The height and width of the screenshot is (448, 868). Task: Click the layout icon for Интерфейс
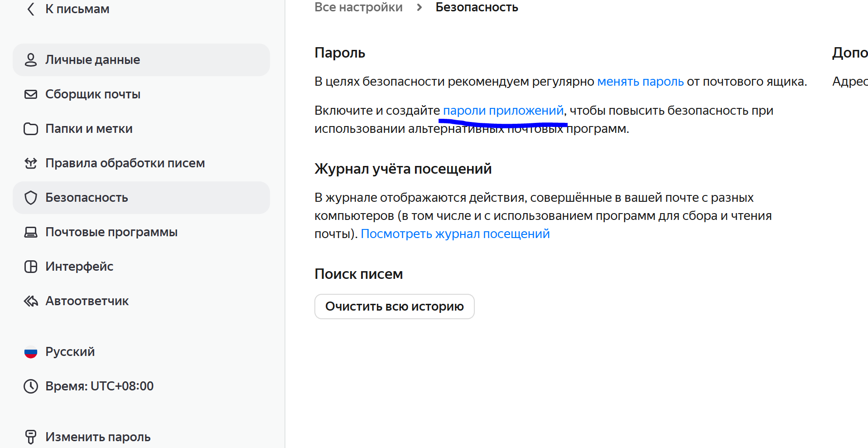[30, 267]
